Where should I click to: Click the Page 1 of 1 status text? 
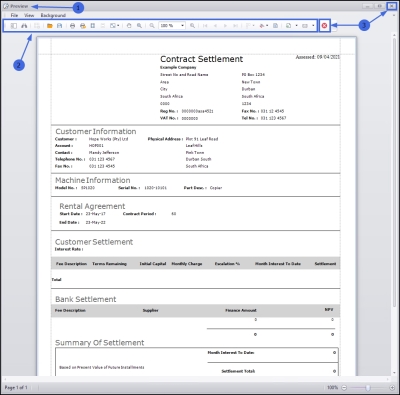(x=16, y=388)
